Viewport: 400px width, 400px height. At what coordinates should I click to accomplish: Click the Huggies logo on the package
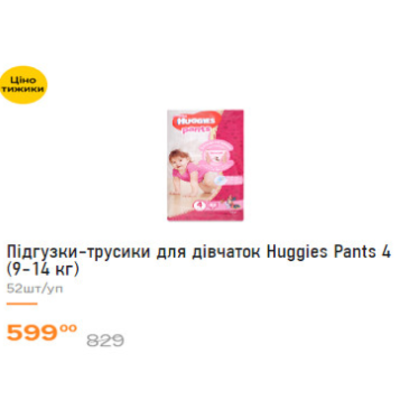pos(196,120)
